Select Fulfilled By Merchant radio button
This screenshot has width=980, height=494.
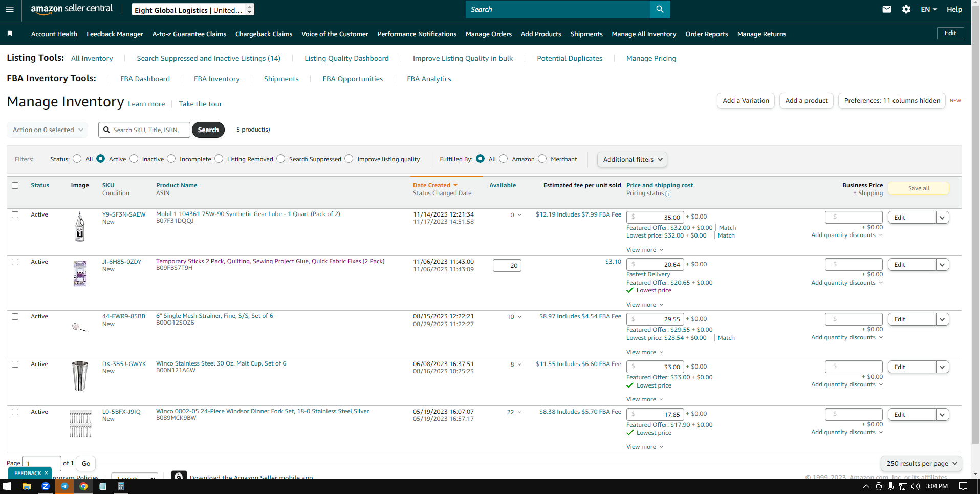tap(542, 159)
